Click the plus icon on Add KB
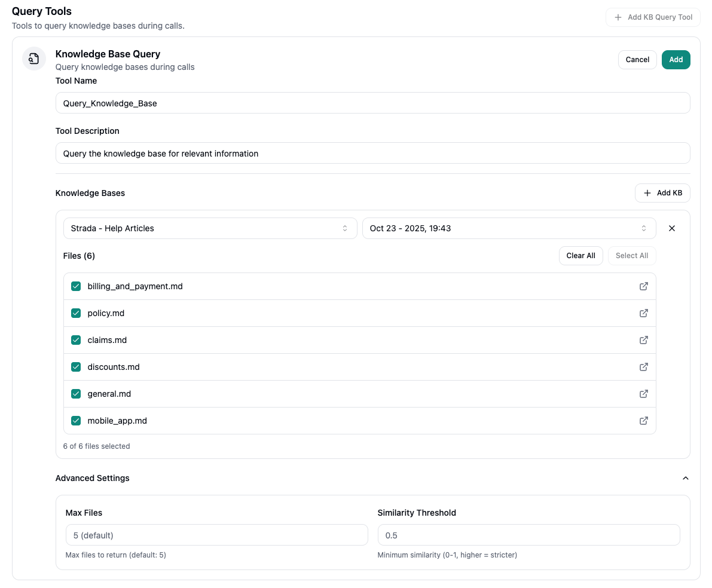Viewport: 712px width, 588px height. pyautogui.click(x=647, y=193)
